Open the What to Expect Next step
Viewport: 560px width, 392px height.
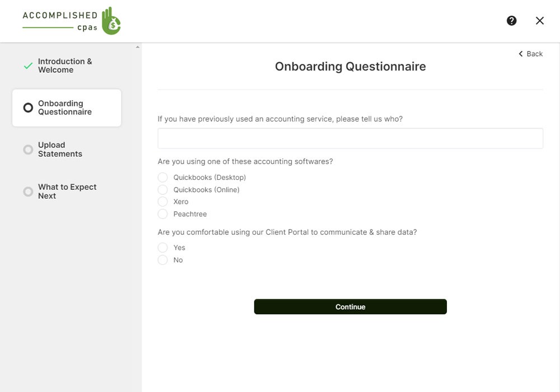pos(67,192)
